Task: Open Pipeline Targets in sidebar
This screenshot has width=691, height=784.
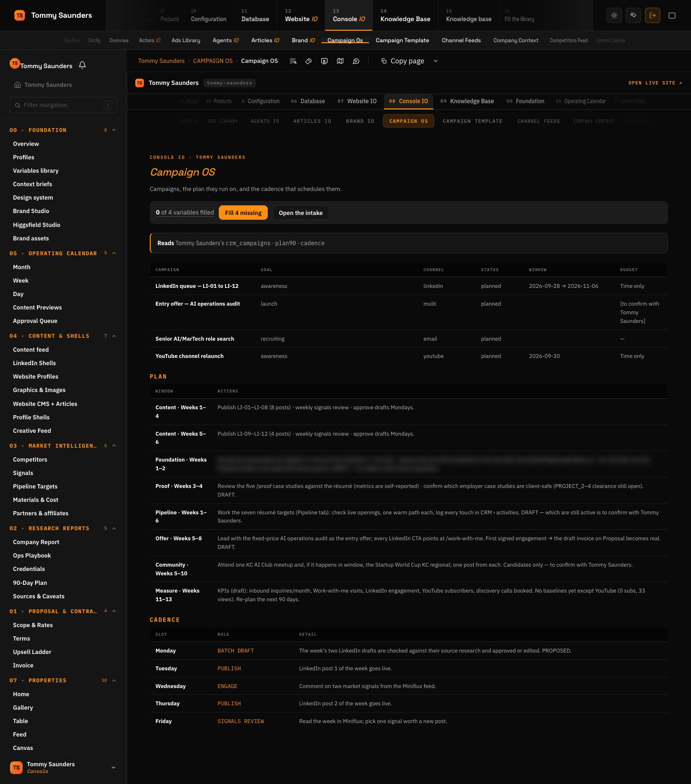Action: point(35,487)
